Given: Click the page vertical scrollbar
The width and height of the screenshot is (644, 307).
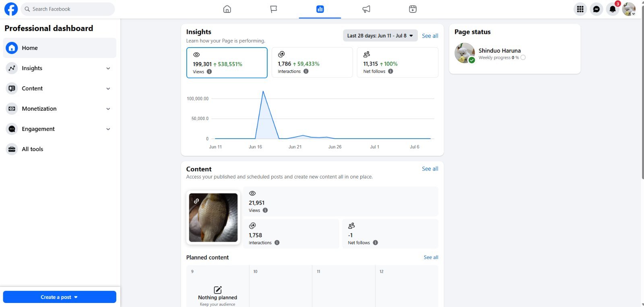Looking at the screenshot, I should [642, 93].
